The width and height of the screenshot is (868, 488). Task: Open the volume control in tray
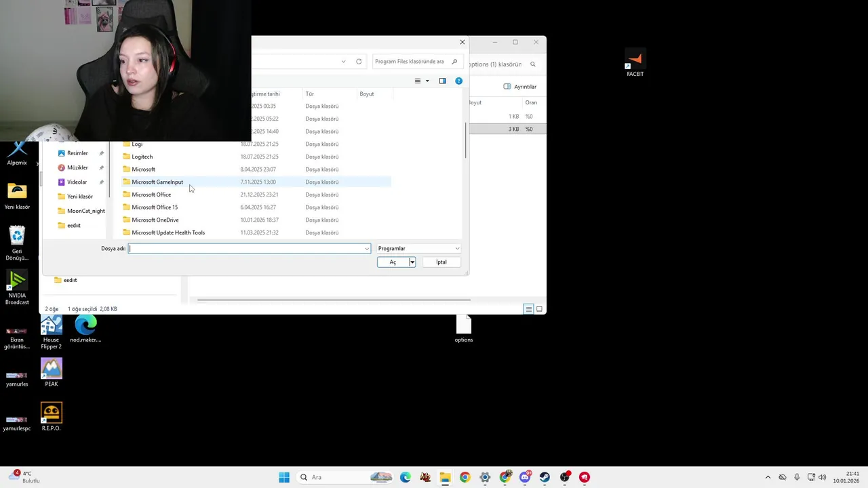pos(823,477)
